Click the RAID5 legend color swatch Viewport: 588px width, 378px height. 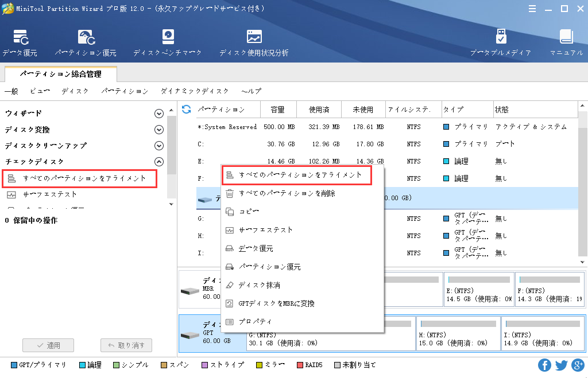(x=300, y=365)
